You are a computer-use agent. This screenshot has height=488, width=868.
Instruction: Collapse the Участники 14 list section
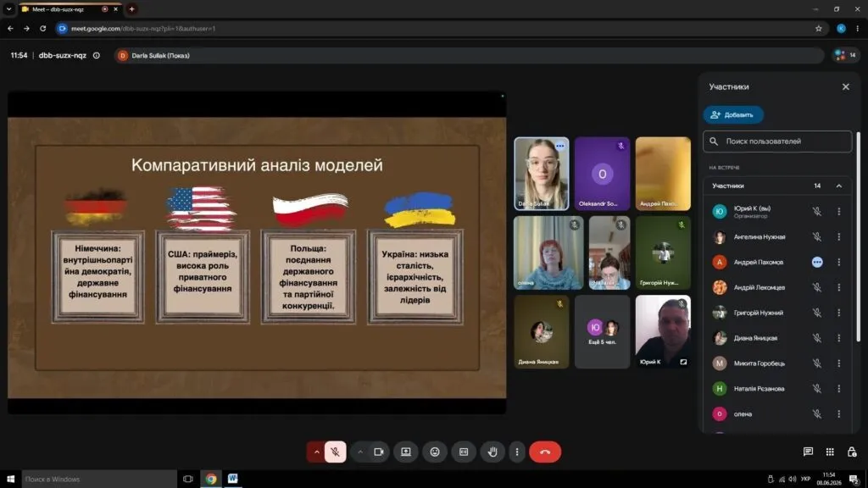(x=838, y=186)
